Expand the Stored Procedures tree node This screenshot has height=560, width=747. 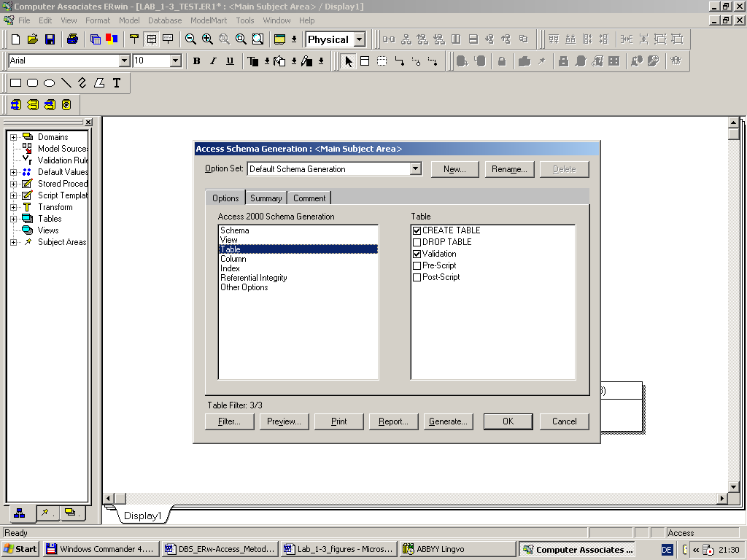click(x=13, y=184)
